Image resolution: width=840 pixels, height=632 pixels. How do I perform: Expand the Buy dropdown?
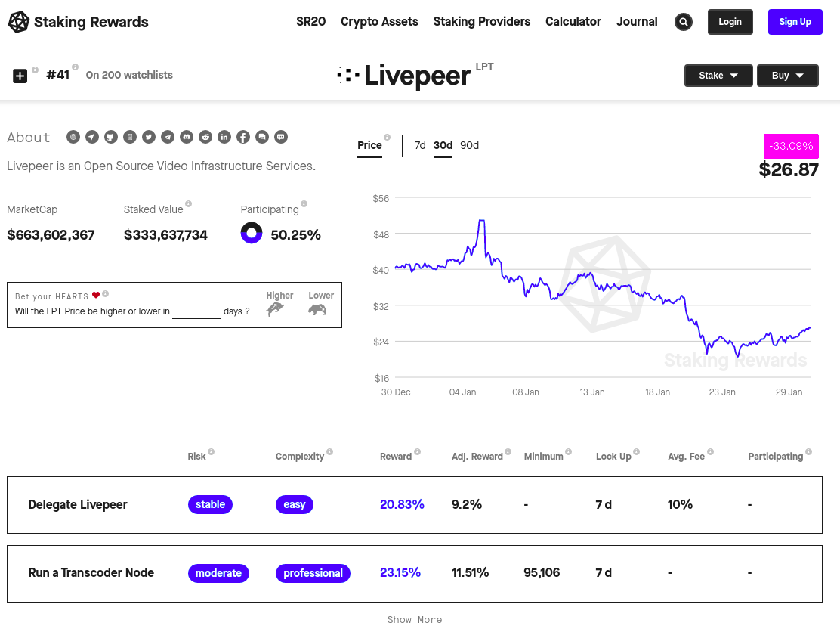pos(787,76)
